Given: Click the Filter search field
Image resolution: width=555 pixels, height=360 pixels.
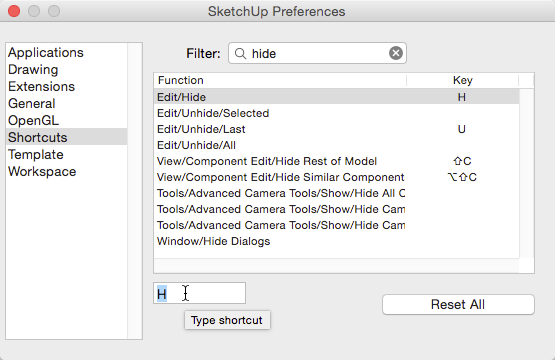Looking at the screenshot, I should click(x=317, y=53).
